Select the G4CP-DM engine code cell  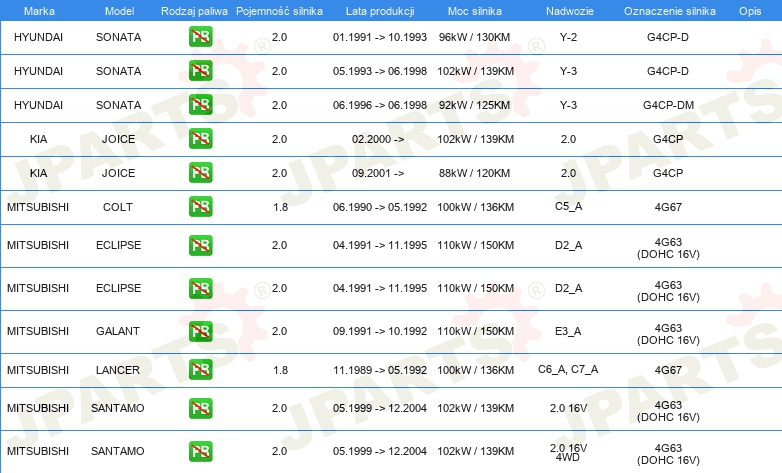click(668, 105)
